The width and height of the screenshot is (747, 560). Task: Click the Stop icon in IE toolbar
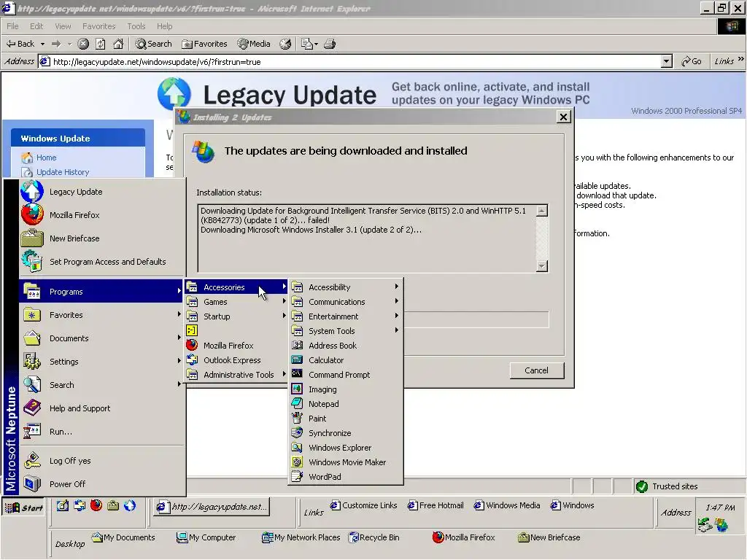(x=83, y=44)
